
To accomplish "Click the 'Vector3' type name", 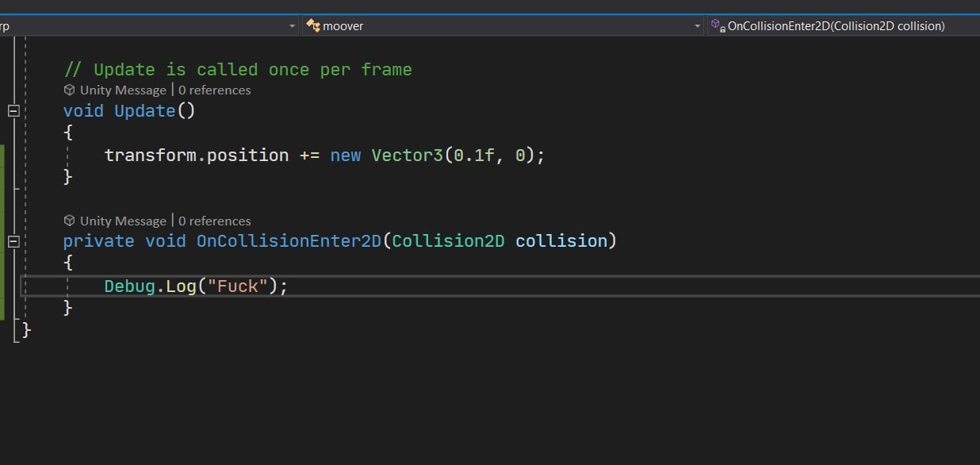I will [x=408, y=156].
